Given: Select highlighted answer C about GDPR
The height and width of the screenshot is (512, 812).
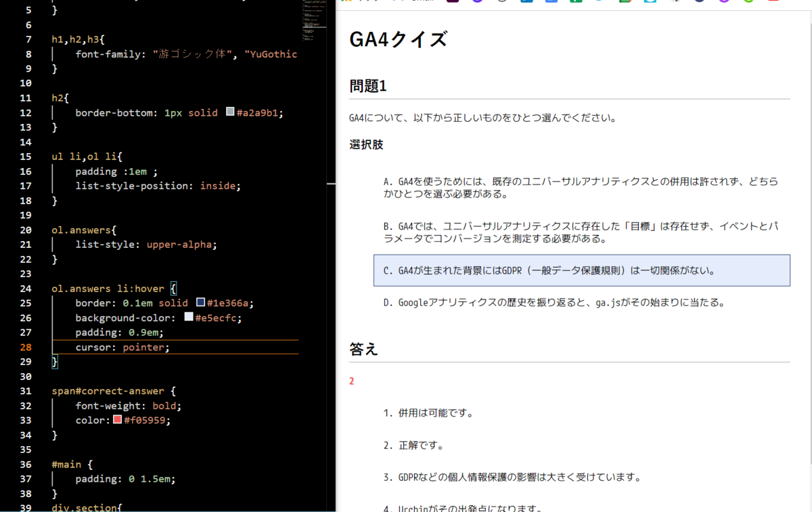Looking at the screenshot, I should tap(581, 270).
